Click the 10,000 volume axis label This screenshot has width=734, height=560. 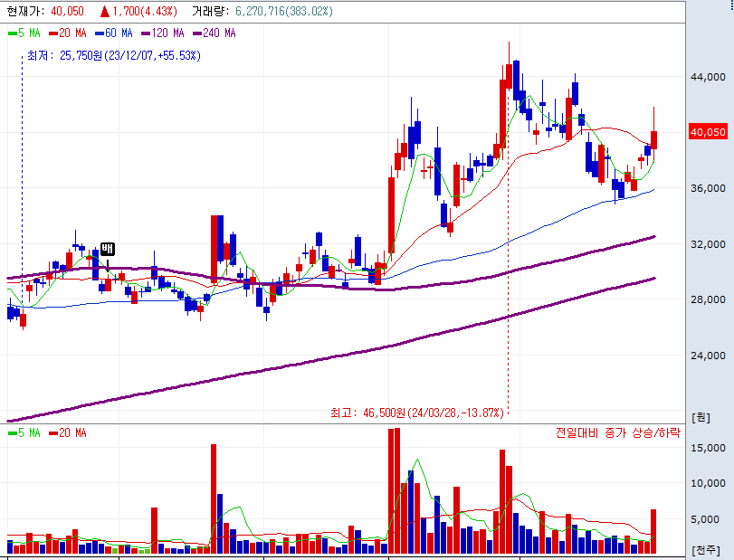[x=708, y=483]
